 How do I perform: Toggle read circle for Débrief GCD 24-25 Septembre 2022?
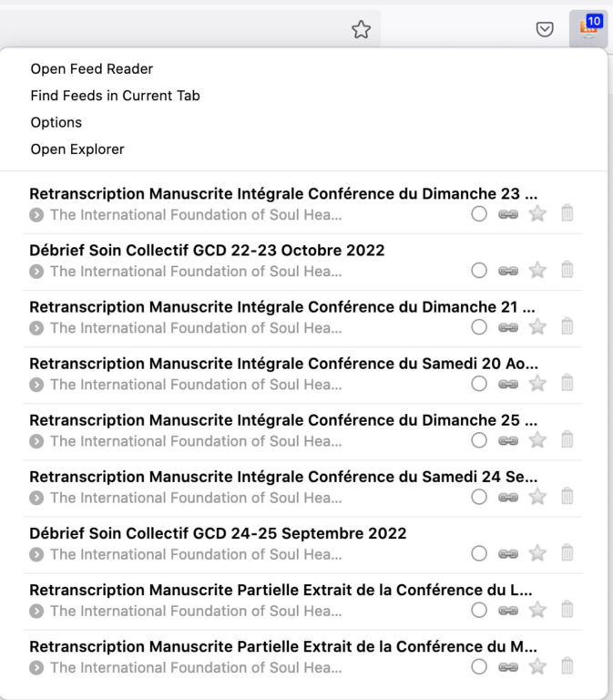click(479, 553)
